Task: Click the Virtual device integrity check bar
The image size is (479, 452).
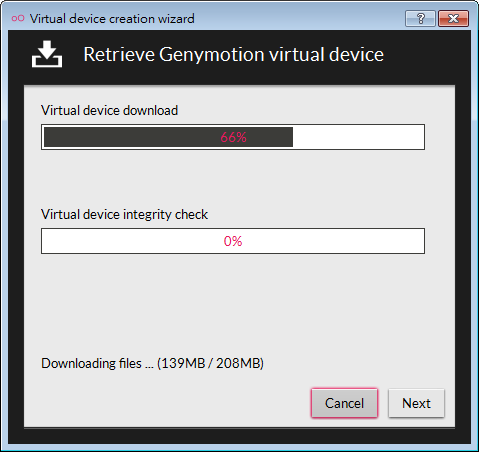Action: pyautogui.click(x=233, y=241)
